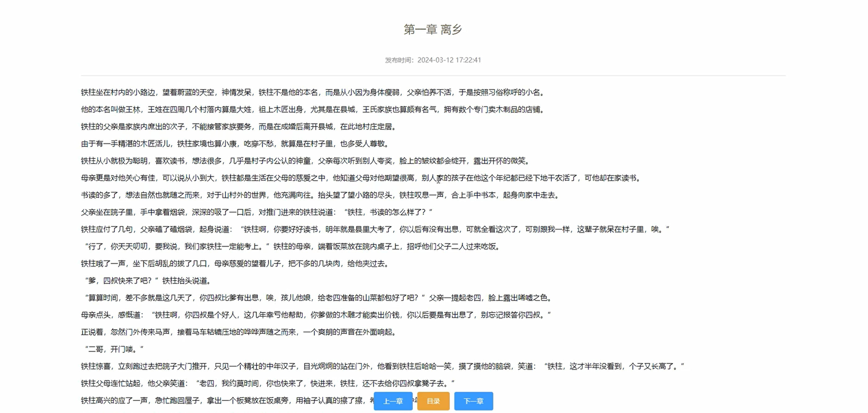Click the paragraph starting 他的本名叫做王林
This screenshot has width=868, height=413.
pos(313,109)
